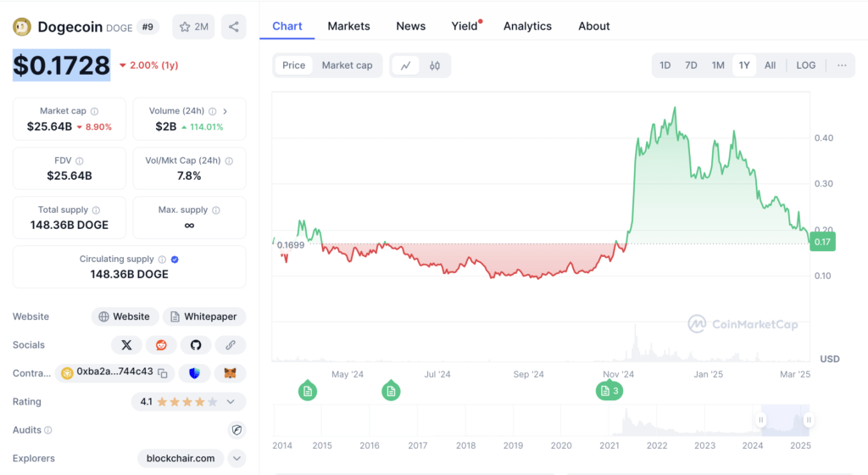The width and height of the screenshot is (868, 475).
Task: Expand the Rating 4.1 dropdown
Action: point(231,402)
